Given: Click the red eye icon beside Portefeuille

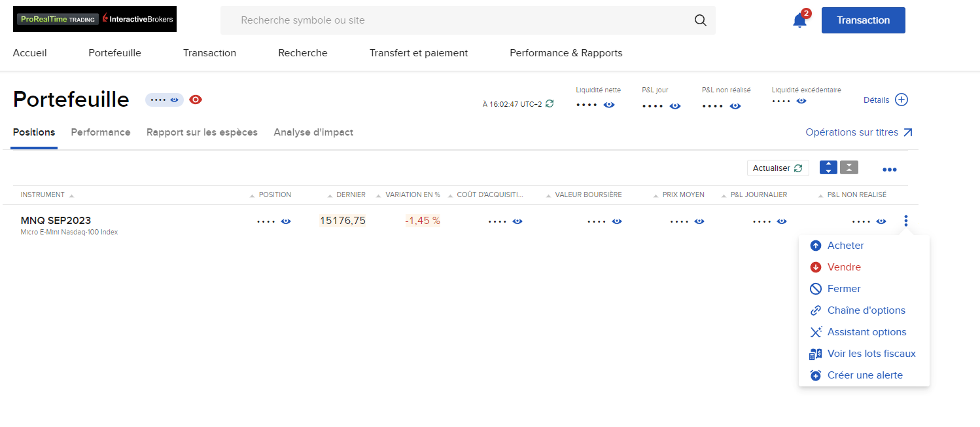Looking at the screenshot, I should (x=196, y=100).
